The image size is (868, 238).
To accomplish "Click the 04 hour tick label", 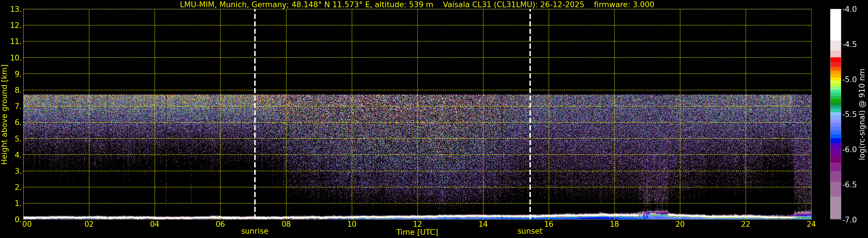I will (154, 224).
